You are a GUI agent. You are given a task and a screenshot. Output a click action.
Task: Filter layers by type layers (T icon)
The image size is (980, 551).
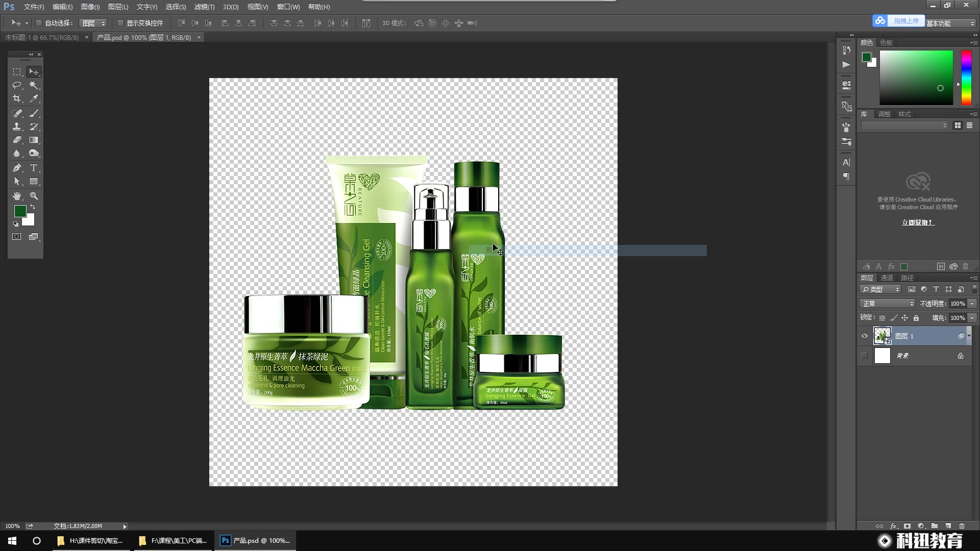click(x=936, y=289)
